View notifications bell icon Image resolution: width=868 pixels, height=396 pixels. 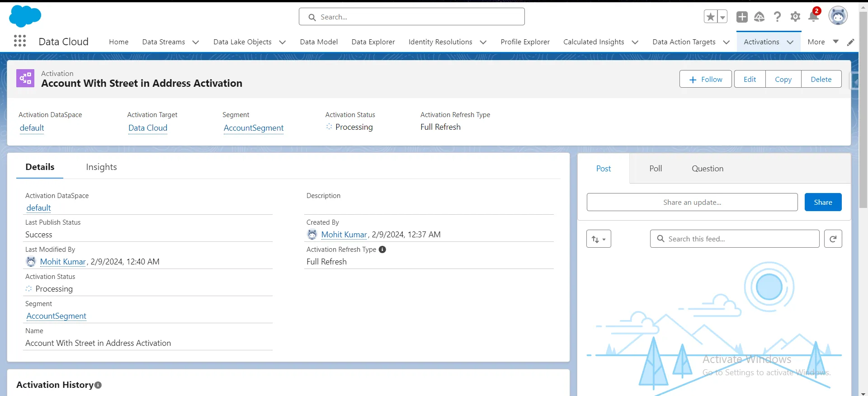pyautogui.click(x=813, y=17)
